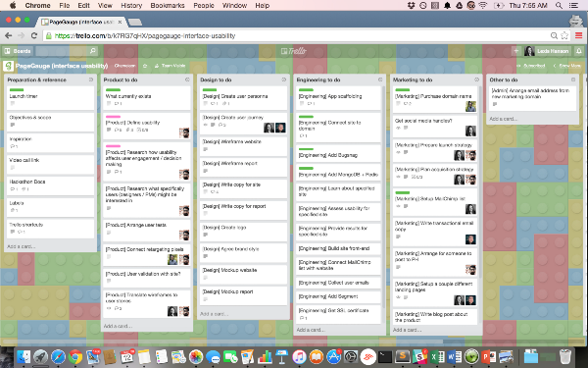
Task: Click the bookmark star in address bar
Action: pos(564,35)
